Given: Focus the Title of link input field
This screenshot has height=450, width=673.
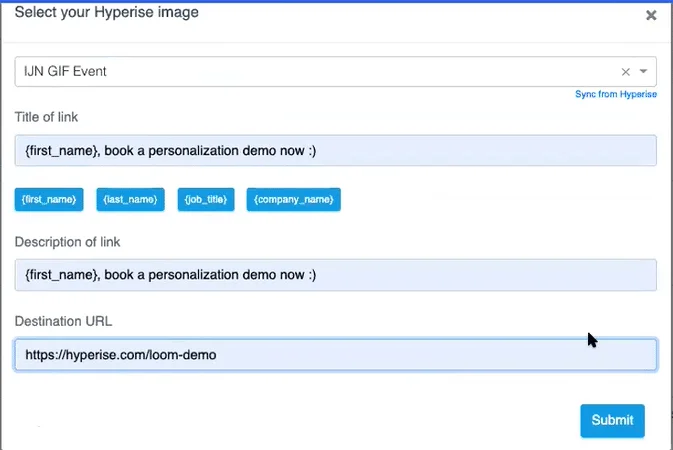Looking at the screenshot, I should tap(335, 150).
